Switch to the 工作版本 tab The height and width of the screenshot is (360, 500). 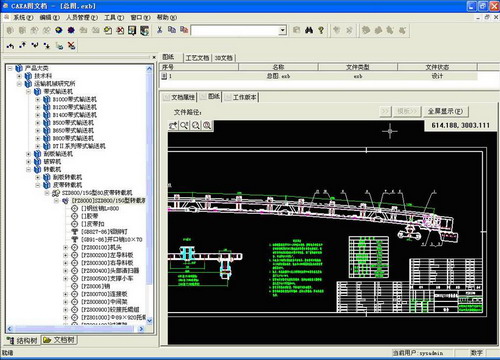coord(241,97)
